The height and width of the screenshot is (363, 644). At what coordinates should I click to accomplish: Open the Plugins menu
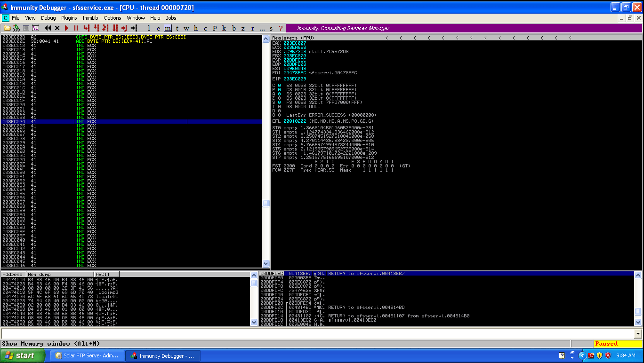point(69,18)
